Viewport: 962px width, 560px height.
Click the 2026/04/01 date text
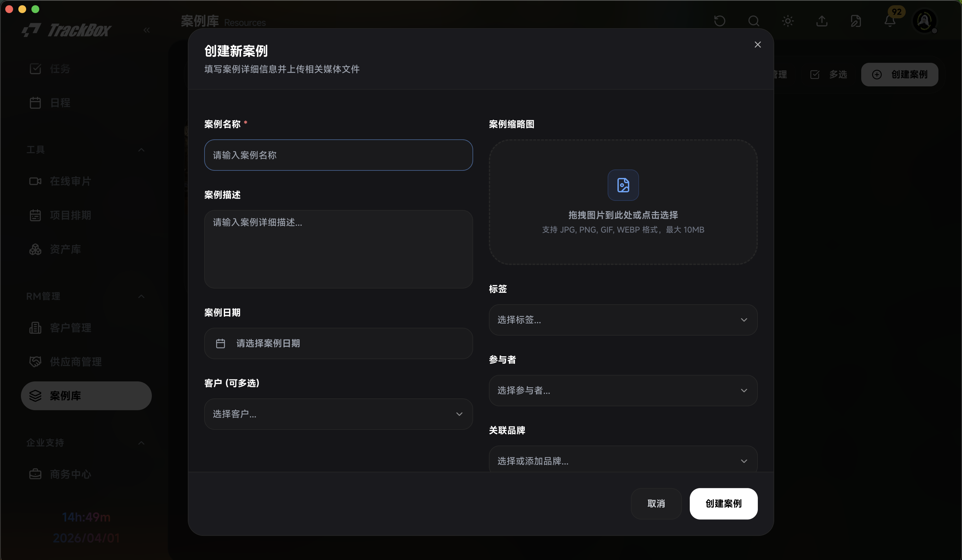click(x=86, y=538)
